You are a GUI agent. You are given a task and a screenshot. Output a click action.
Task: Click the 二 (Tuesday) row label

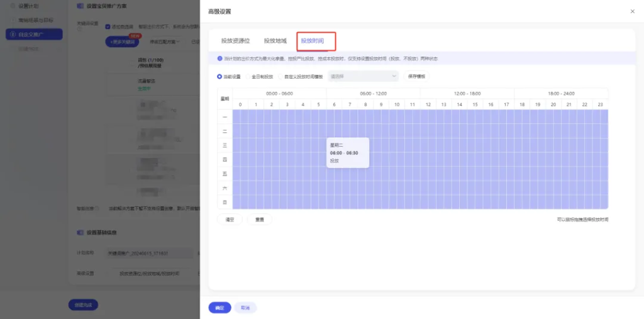(x=225, y=131)
